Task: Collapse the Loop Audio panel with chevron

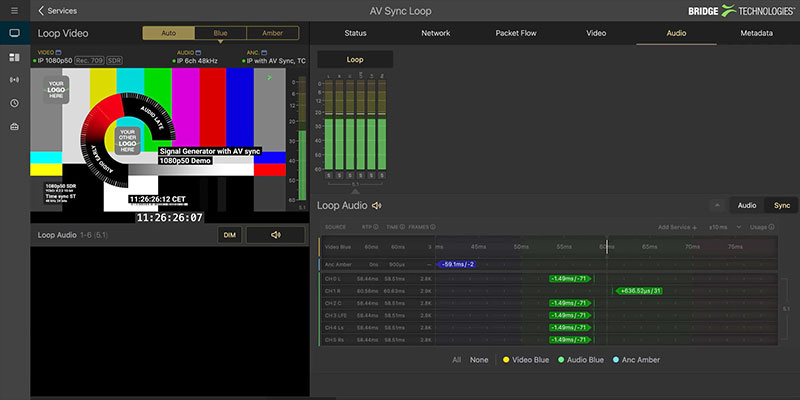Action: [x=716, y=205]
